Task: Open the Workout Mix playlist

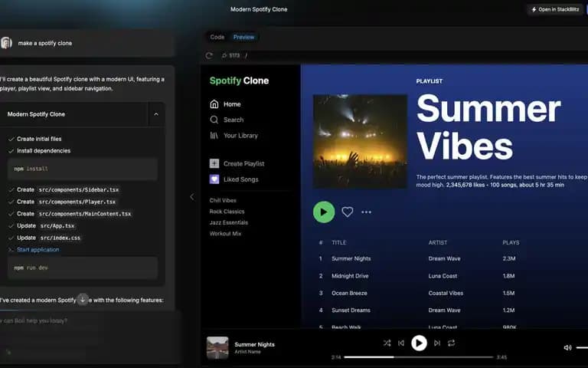Action: (x=225, y=233)
